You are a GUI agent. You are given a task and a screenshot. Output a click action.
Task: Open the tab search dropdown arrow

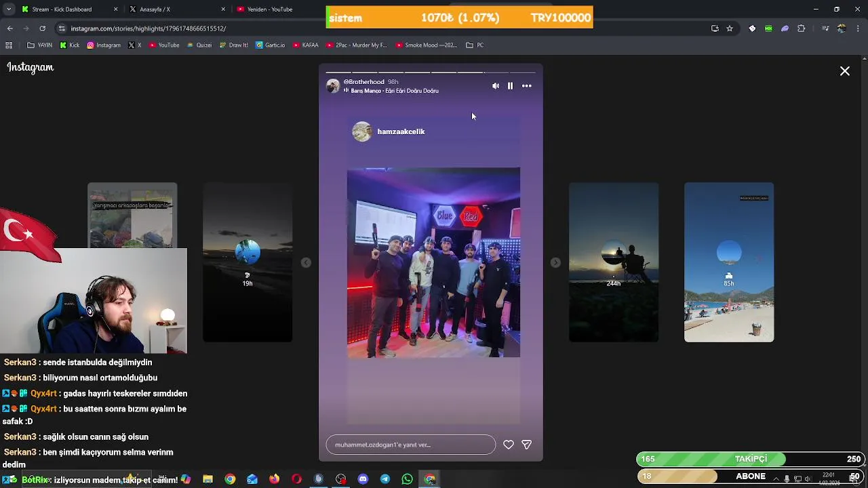[9, 9]
